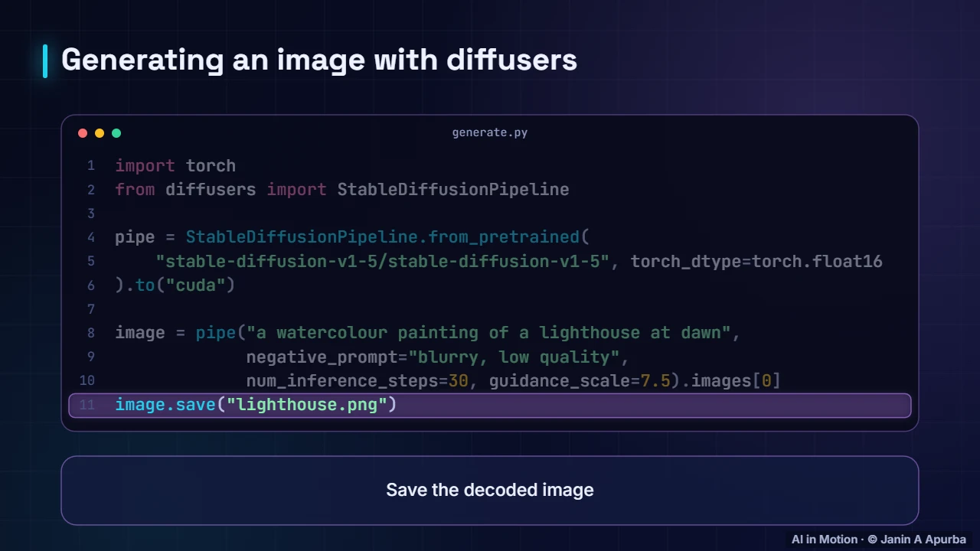Click the yellow minimize dot of the code window
The height and width of the screenshot is (551, 980).
pos(100,133)
